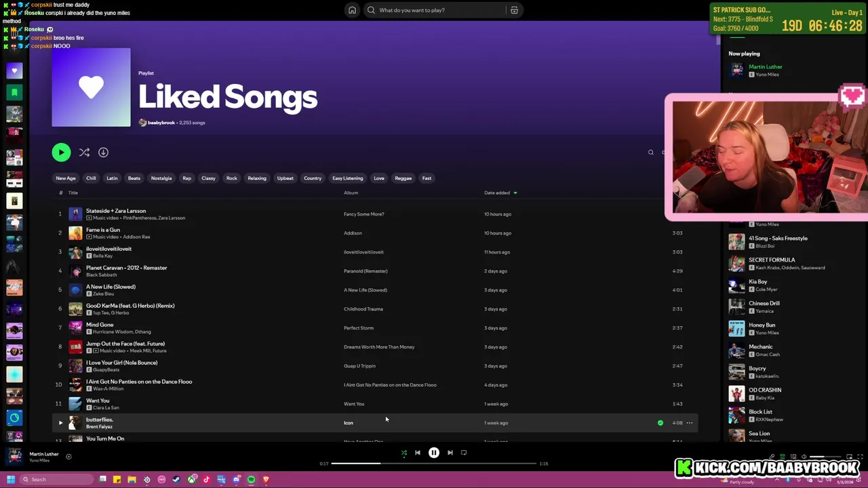The height and width of the screenshot is (488, 868).
Task: Open Steam from the taskbar
Action: coord(176,480)
